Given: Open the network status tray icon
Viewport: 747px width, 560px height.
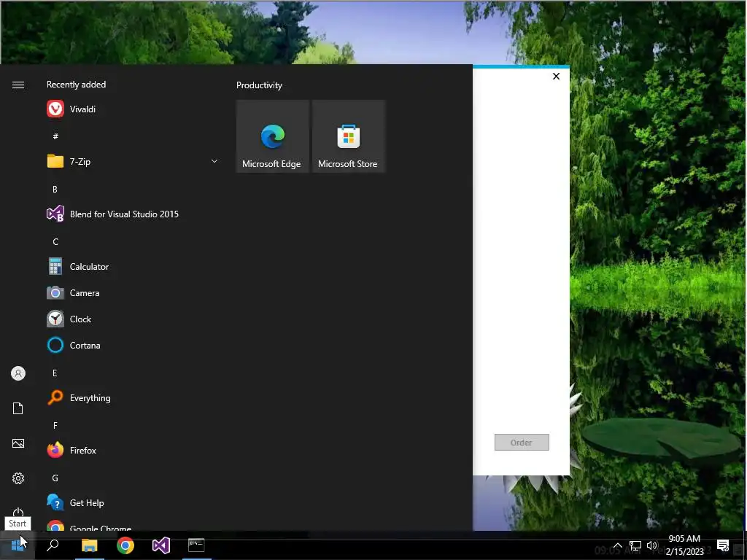Looking at the screenshot, I should point(635,545).
